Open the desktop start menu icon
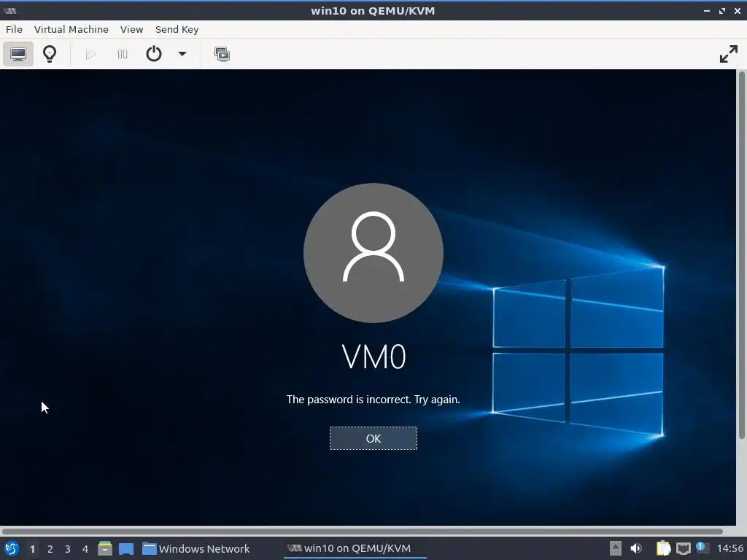 [12, 548]
